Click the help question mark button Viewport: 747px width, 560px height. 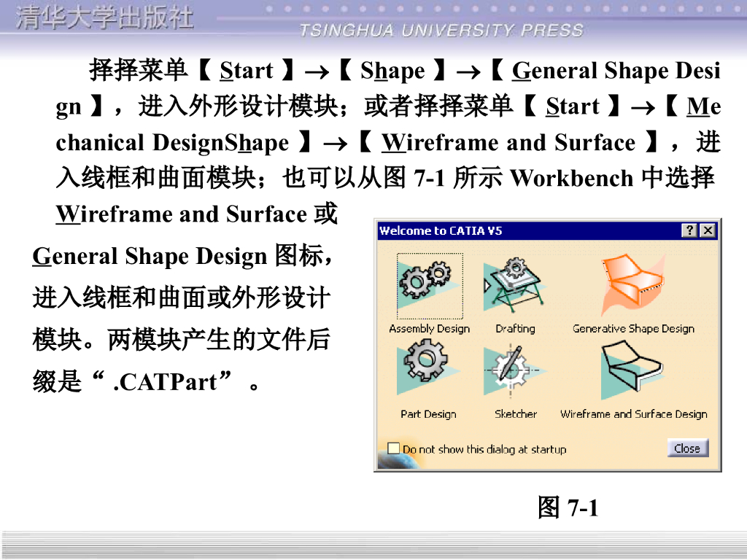689,231
